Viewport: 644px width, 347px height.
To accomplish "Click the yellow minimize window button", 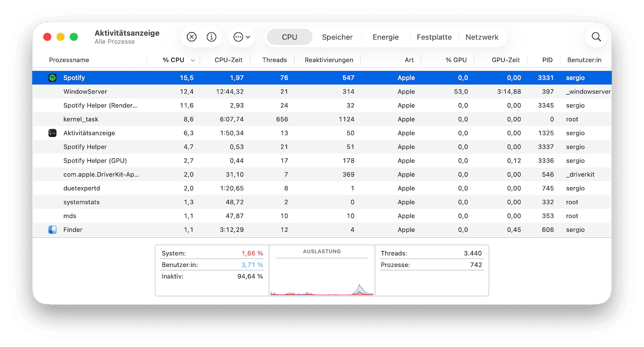I will point(61,37).
